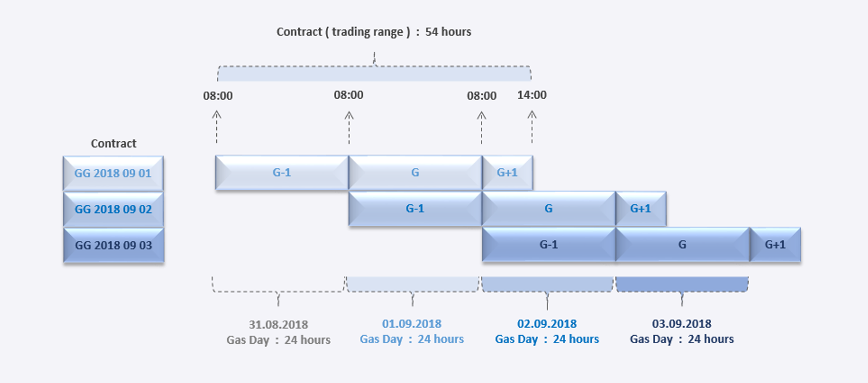
Task: Click the 31.08.2018 Gas Day label
Action: [279, 332]
